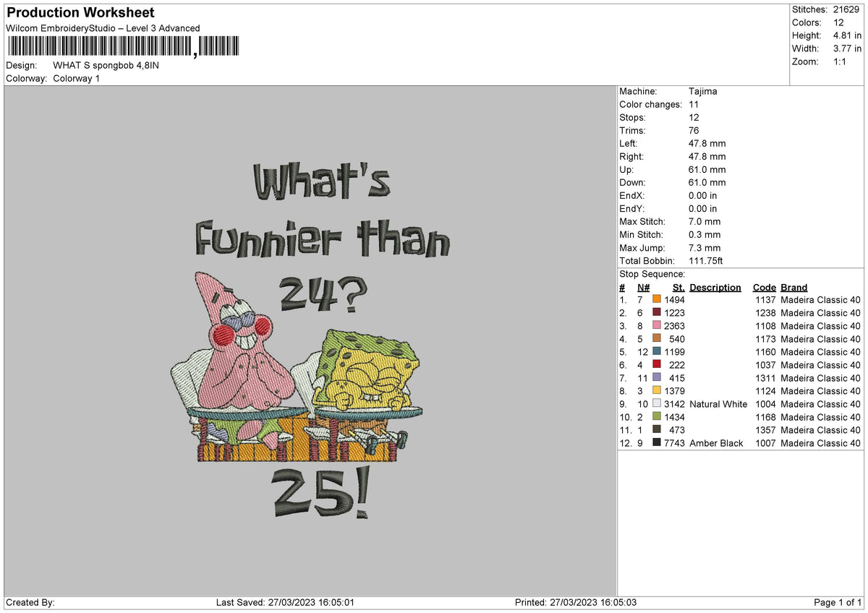This screenshot has width=868, height=613.
Task: Click the Zoom value 1:1
Action: tap(841, 61)
